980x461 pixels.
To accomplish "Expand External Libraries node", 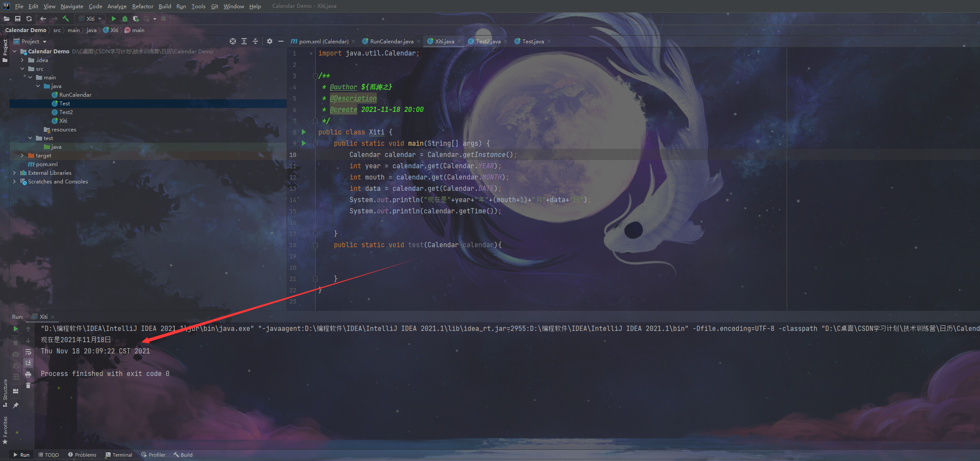I will coord(15,173).
